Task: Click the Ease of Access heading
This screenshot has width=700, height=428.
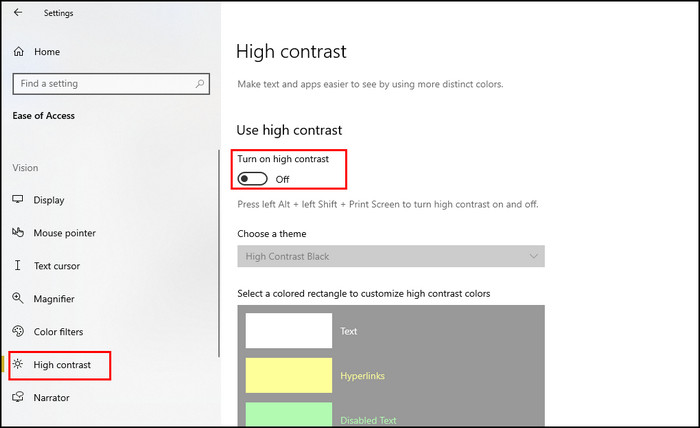Action: coord(43,116)
